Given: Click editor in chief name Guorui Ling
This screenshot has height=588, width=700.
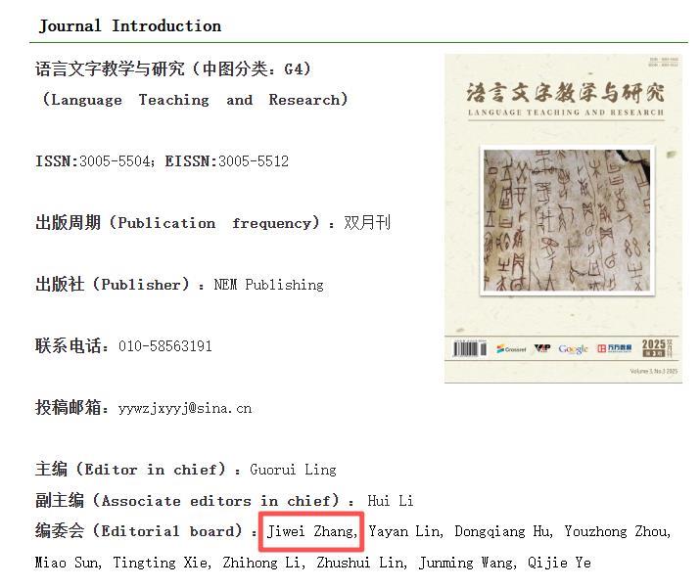Looking at the screenshot, I should (x=293, y=470).
